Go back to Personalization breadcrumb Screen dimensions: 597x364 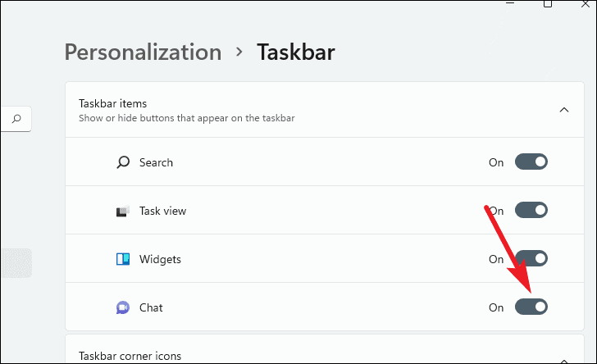(144, 52)
